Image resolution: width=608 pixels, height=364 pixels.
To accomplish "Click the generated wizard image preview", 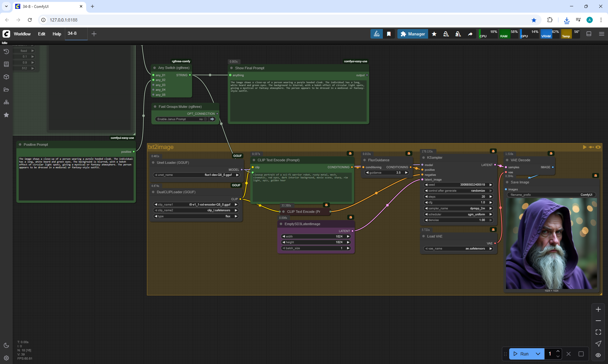I will coord(551,244).
